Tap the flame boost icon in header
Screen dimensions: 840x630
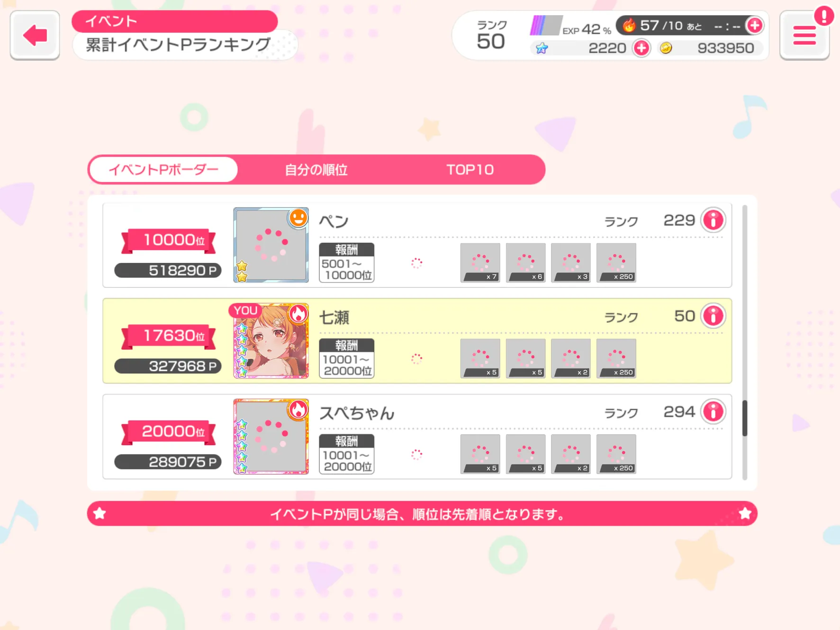[629, 25]
